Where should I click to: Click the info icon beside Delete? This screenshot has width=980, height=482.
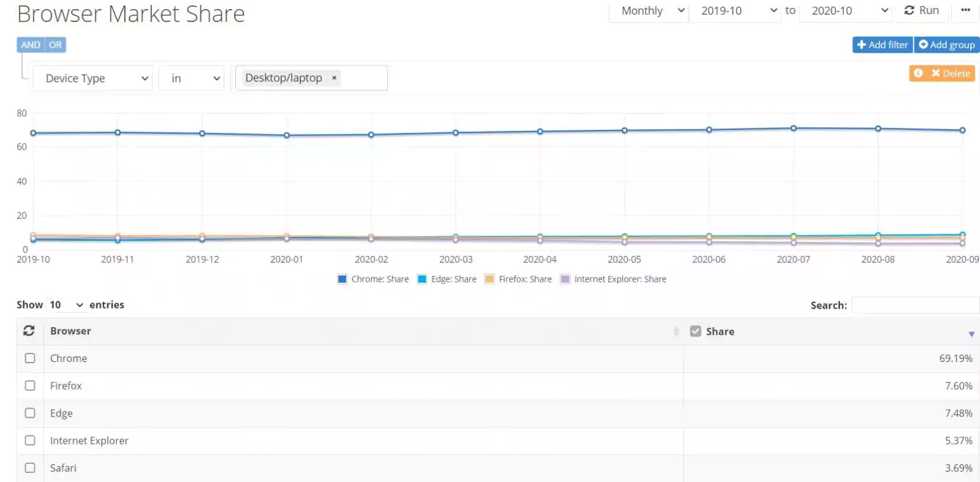[918, 73]
